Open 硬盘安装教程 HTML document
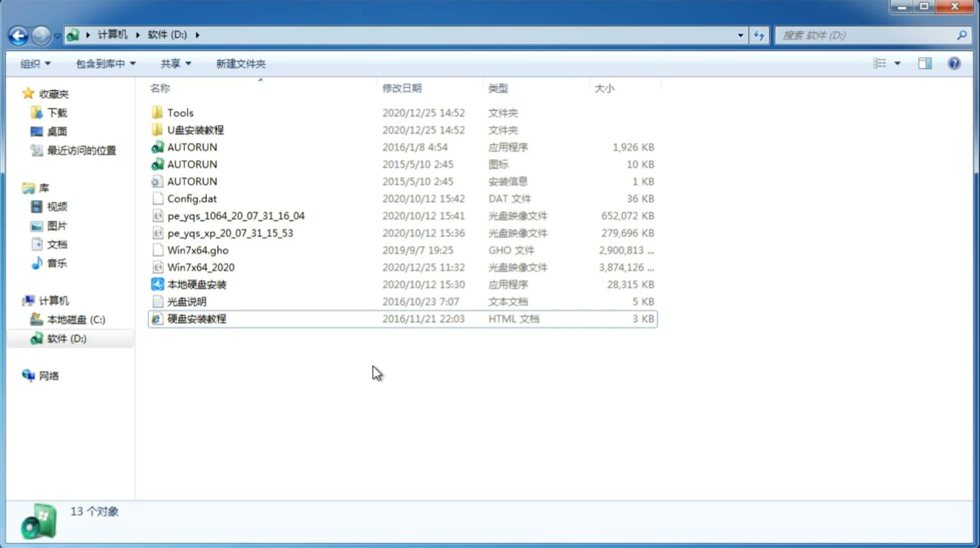Screen dimensions: 980x548 [x=196, y=318]
